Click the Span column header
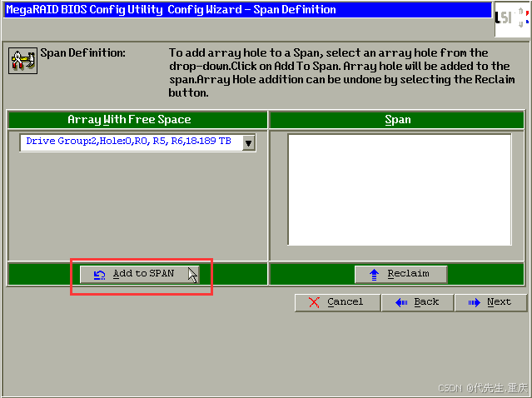 [x=397, y=120]
